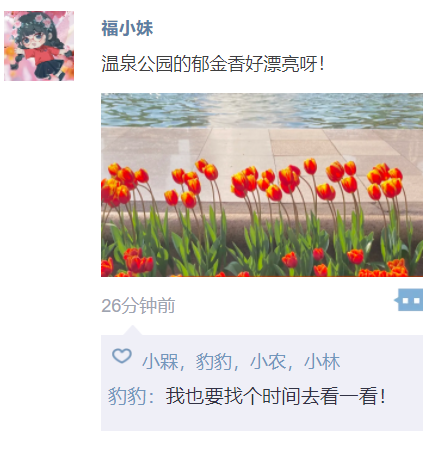Screen dimensions: 441x455
Task: Select 豹豹 in the likes list
Action: [x=214, y=362]
